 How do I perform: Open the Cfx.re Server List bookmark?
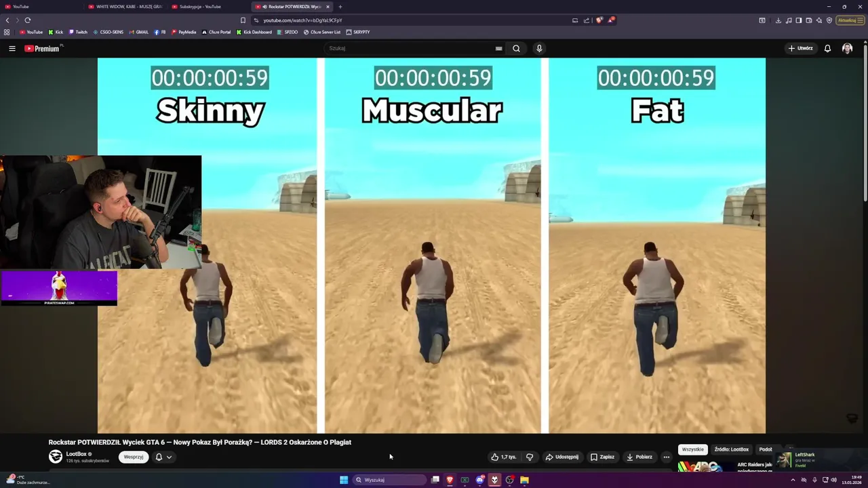coord(322,32)
